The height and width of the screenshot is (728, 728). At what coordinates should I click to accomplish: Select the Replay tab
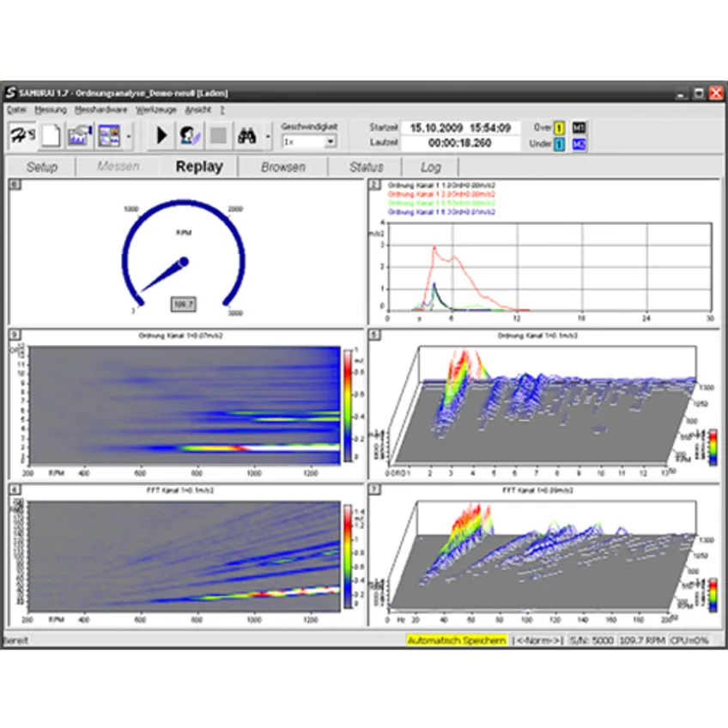199,167
